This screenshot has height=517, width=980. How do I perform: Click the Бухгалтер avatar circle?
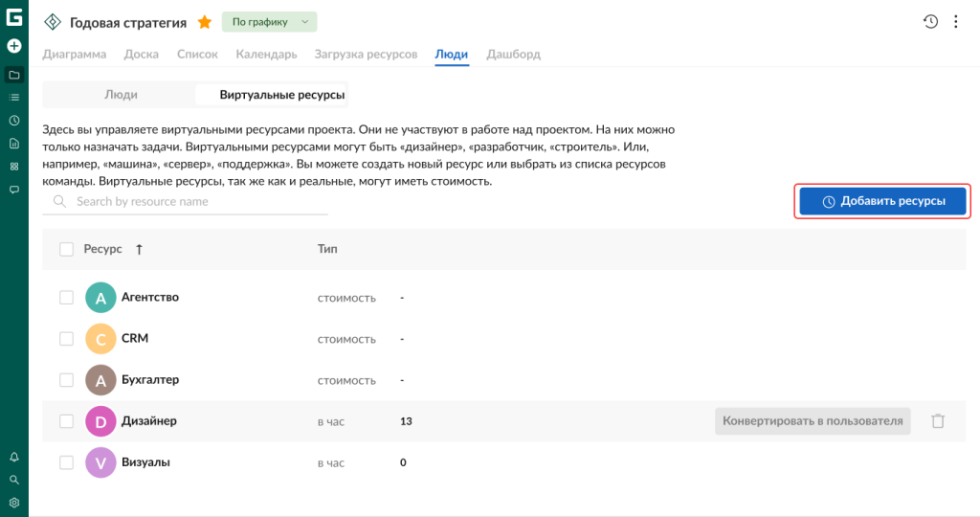(x=100, y=380)
